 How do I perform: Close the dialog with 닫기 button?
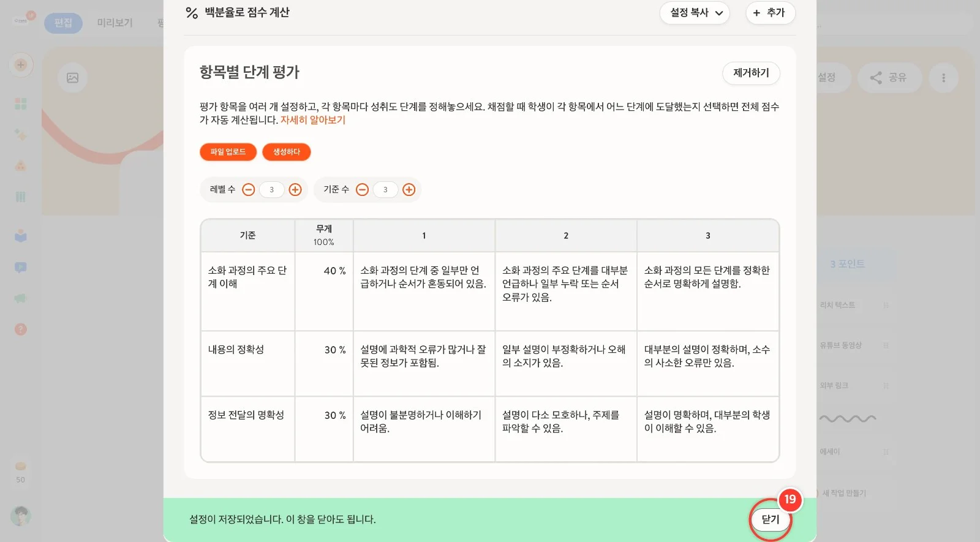coord(771,519)
